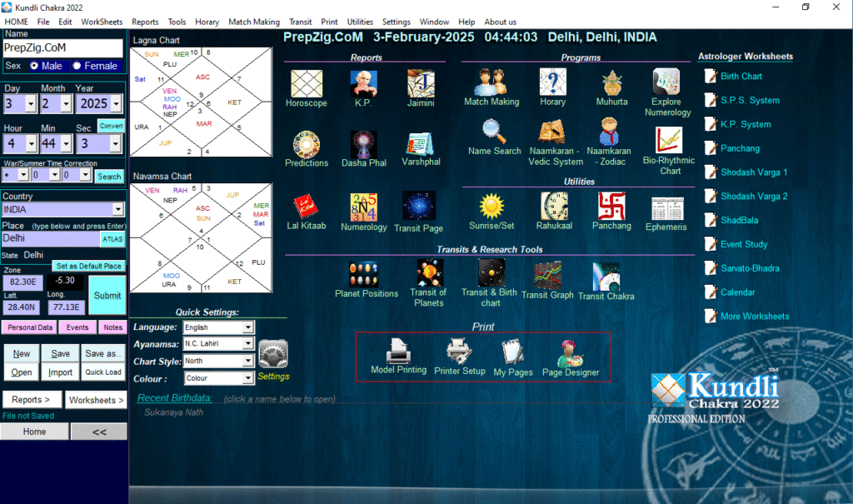853x504 pixels.
Task: Open the Transit menu in menu bar
Action: tap(300, 22)
